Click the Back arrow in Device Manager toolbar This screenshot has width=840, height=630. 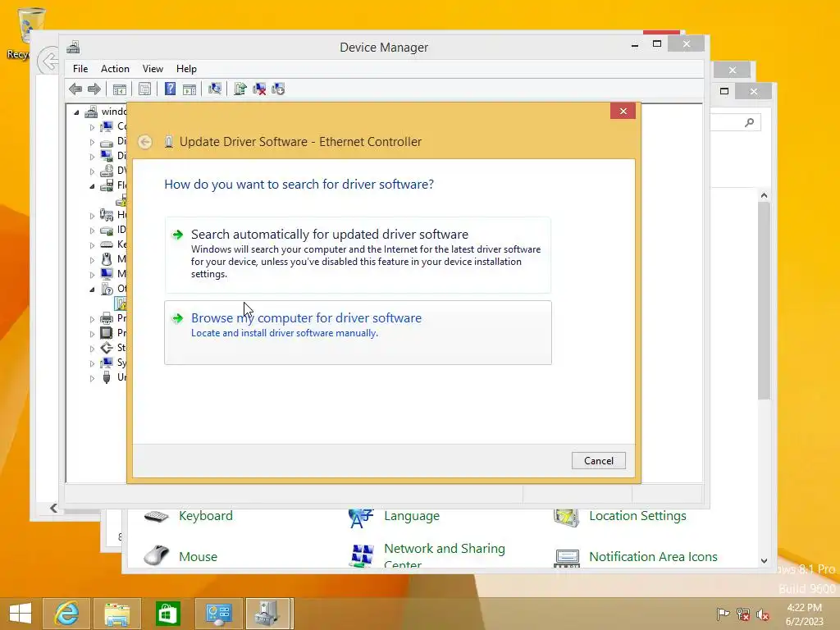pyautogui.click(x=75, y=89)
